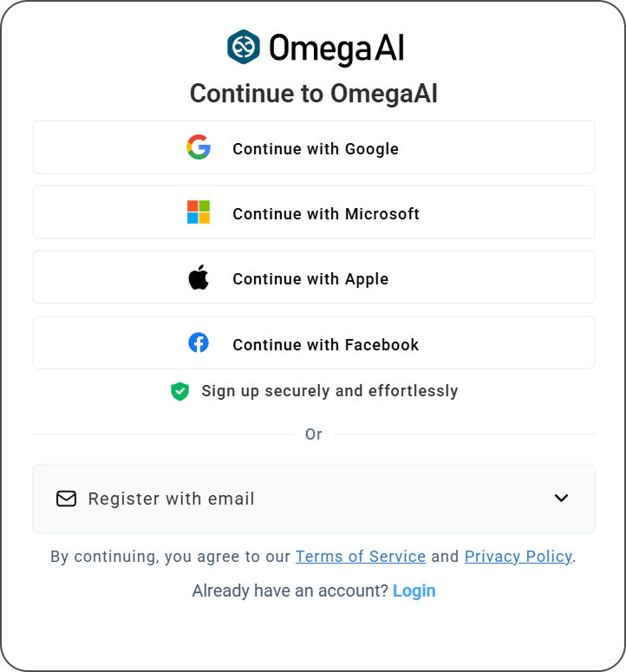Click the "Or" divider label
This screenshot has height=672, width=626.
click(x=314, y=434)
